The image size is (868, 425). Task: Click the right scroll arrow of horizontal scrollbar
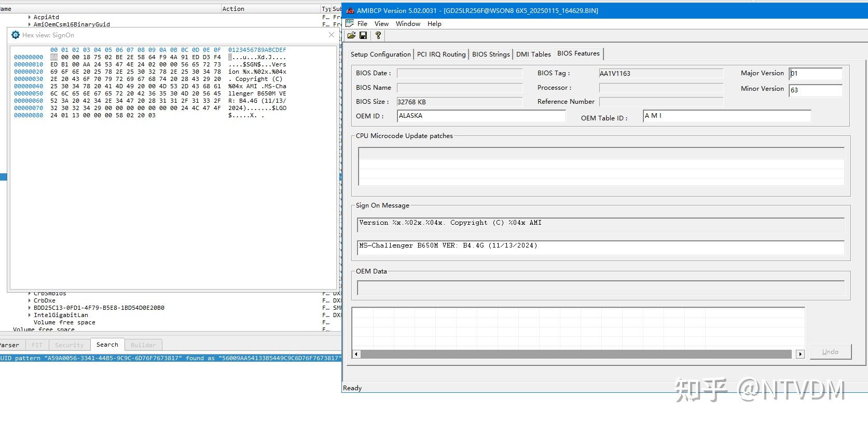(800, 354)
